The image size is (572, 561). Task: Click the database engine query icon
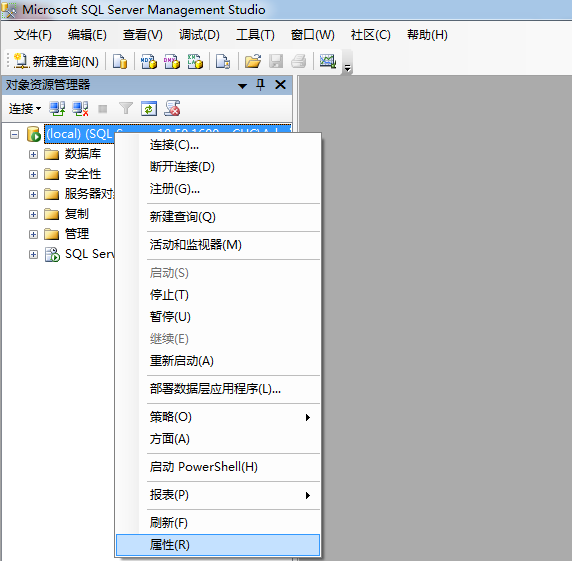pyautogui.click(x=120, y=61)
